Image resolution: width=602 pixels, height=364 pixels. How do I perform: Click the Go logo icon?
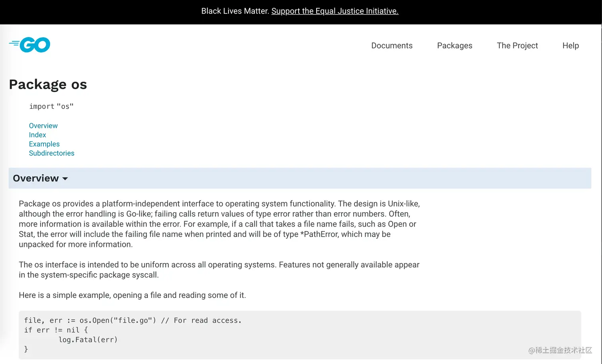tap(29, 45)
